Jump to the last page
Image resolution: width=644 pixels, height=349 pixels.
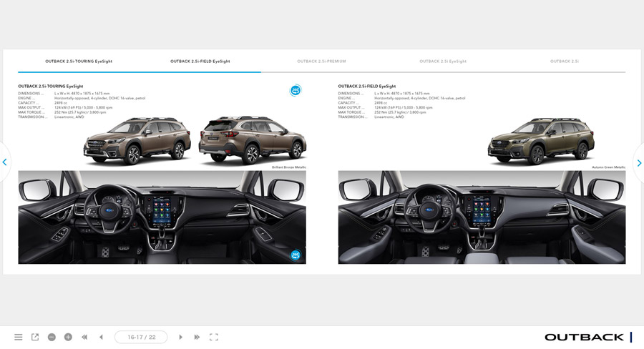pyautogui.click(x=197, y=337)
